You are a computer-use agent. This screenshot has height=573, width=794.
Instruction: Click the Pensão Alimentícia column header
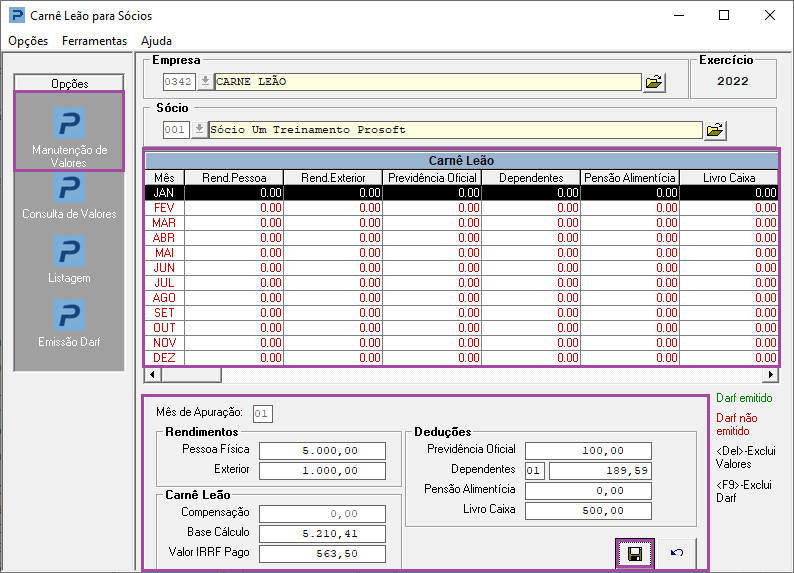click(x=630, y=178)
